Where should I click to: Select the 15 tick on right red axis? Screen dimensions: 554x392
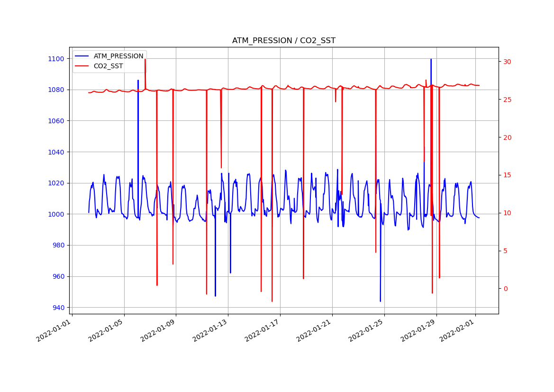507,175
